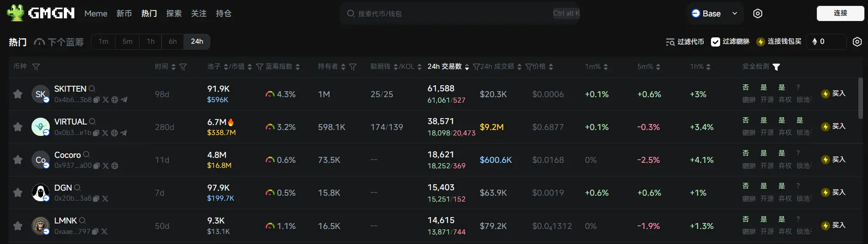Select the 1h timeframe tab
Screen dimensions: 868x244
[x=151, y=42]
